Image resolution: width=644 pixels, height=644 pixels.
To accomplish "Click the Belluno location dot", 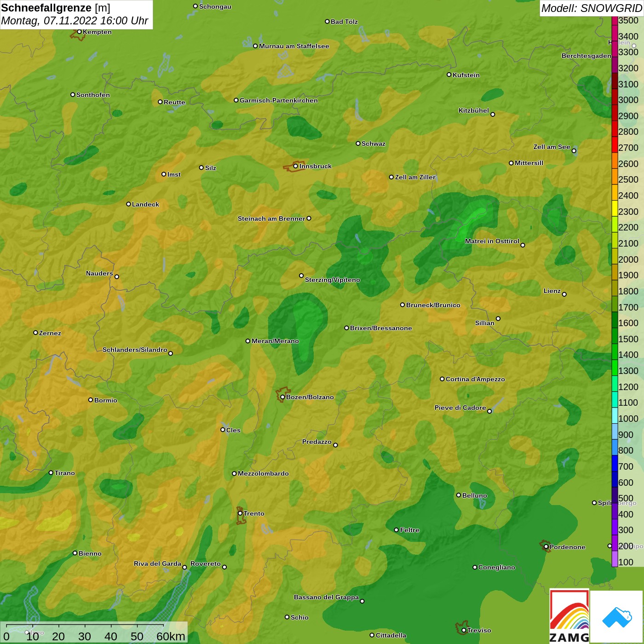I will (x=458, y=495).
